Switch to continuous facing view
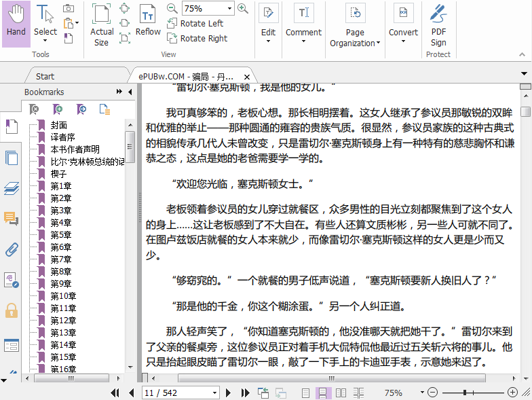532x400 pixels. point(358,393)
